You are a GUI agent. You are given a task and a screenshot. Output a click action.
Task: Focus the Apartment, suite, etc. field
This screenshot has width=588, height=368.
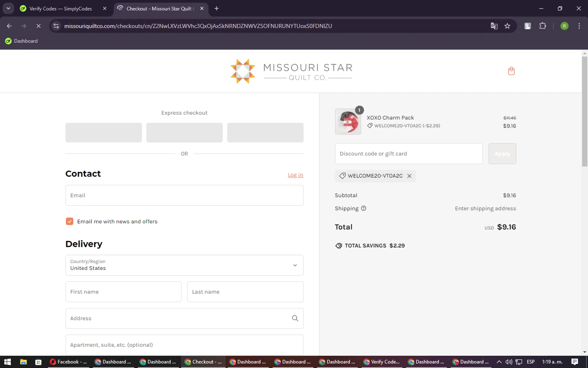(x=184, y=345)
